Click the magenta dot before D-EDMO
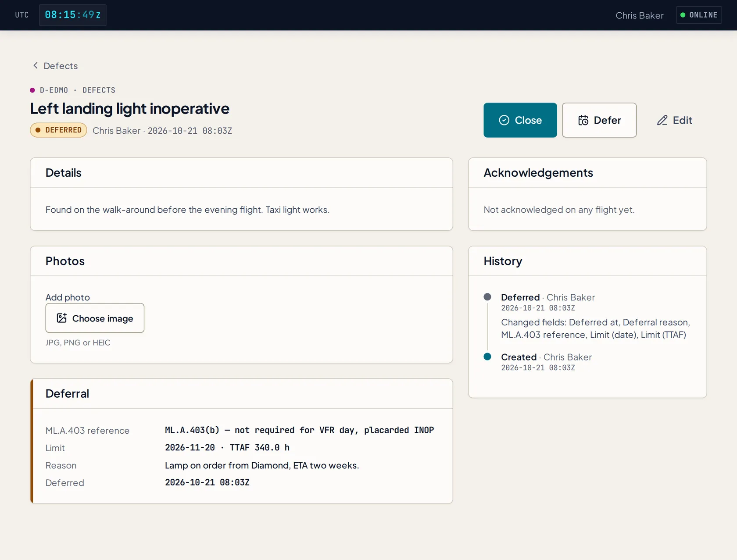 point(32,90)
